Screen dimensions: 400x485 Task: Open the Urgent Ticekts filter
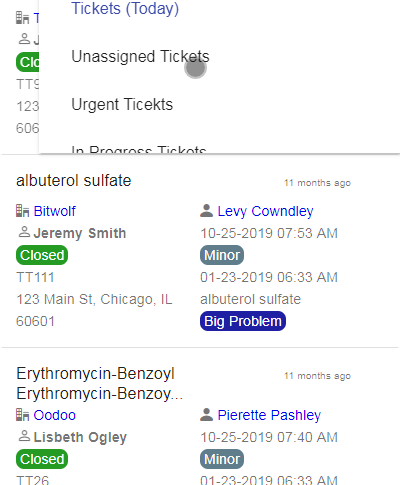(x=122, y=104)
